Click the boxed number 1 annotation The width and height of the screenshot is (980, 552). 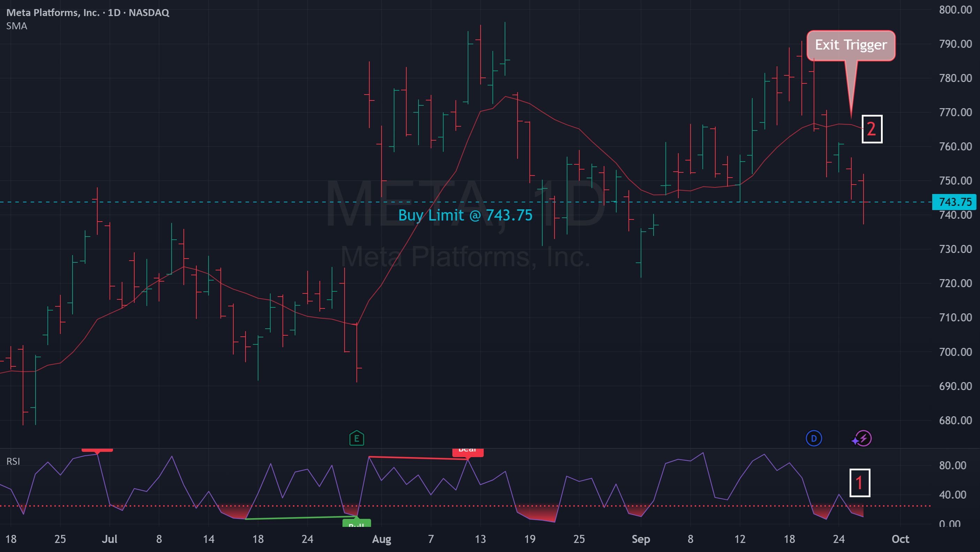coord(859,483)
